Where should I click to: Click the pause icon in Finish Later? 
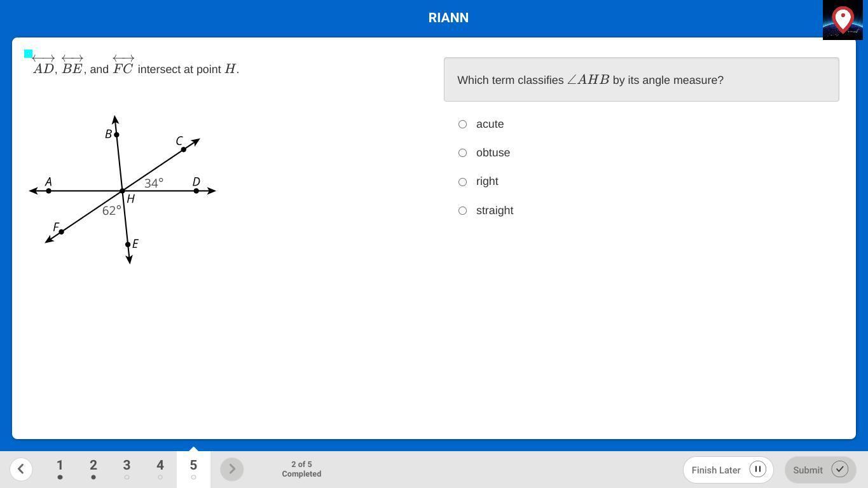[x=757, y=470]
